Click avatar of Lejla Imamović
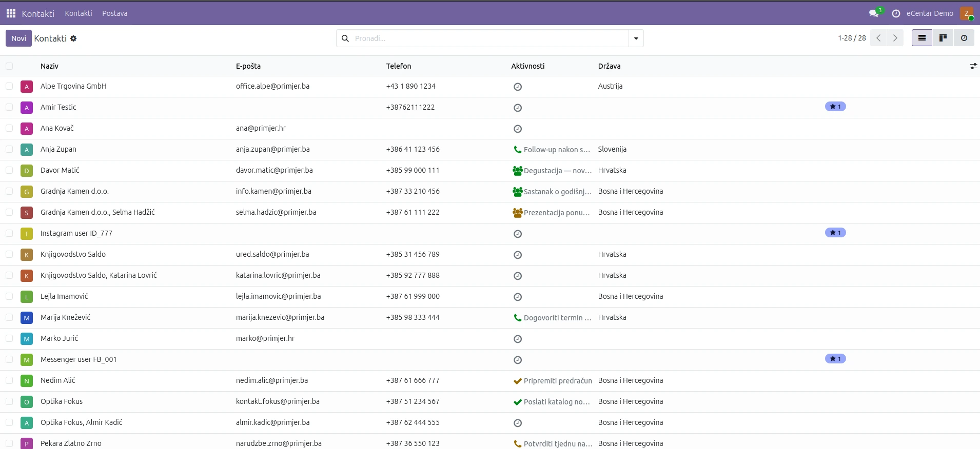980x449 pixels. point(27,297)
